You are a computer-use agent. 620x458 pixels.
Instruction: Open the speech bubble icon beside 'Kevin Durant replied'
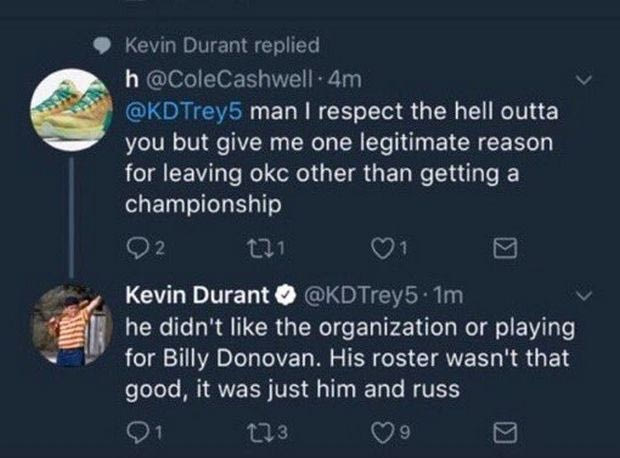pos(101,45)
